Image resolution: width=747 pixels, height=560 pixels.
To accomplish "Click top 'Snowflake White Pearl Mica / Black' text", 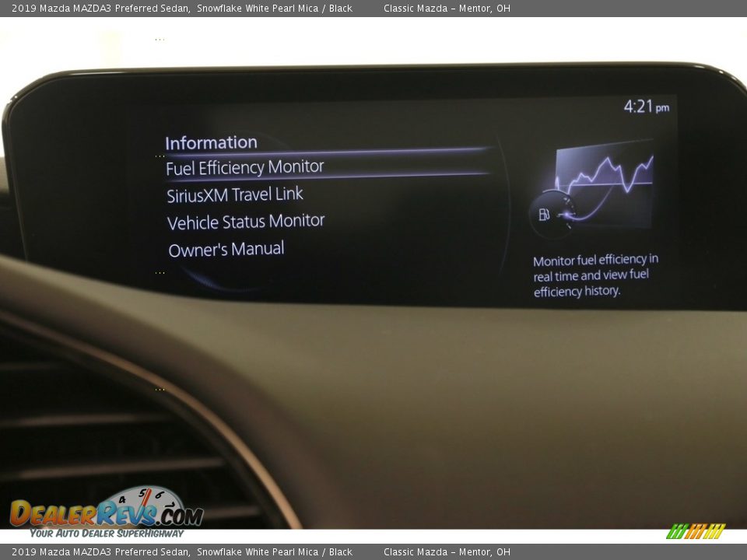I will 274,9.
